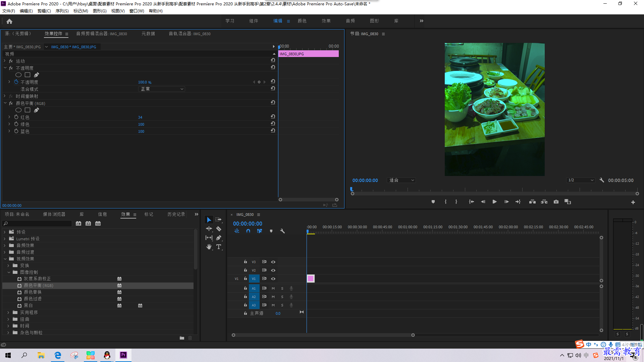The width and height of the screenshot is (644, 362).
Task: Select the Slip tool
Action: point(209,238)
